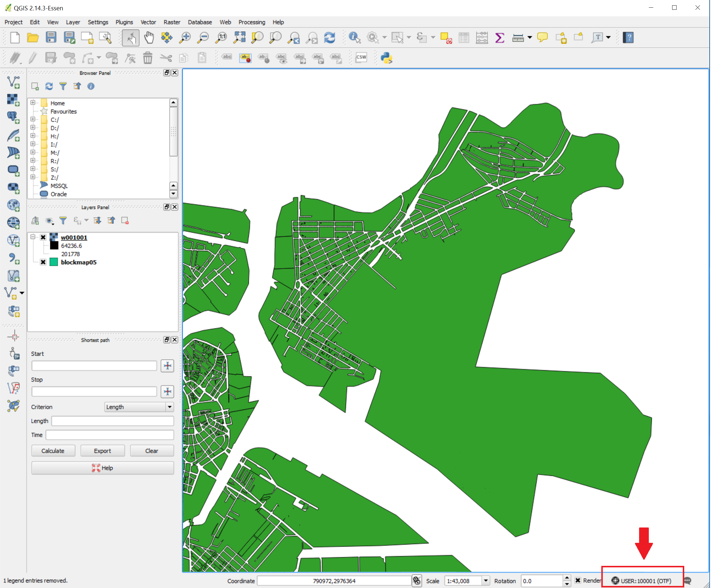
Task: Toggle visibility of blockmap05 layer
Action: coord(43,262)
